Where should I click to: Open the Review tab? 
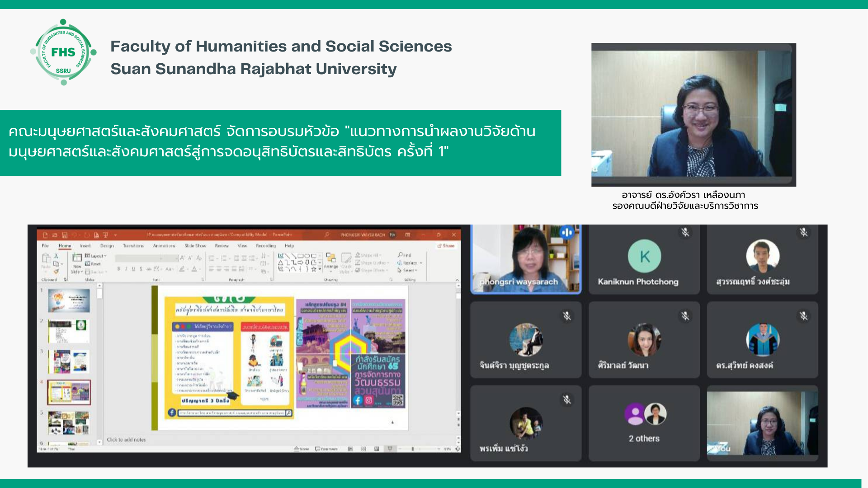tap(222, 246)
